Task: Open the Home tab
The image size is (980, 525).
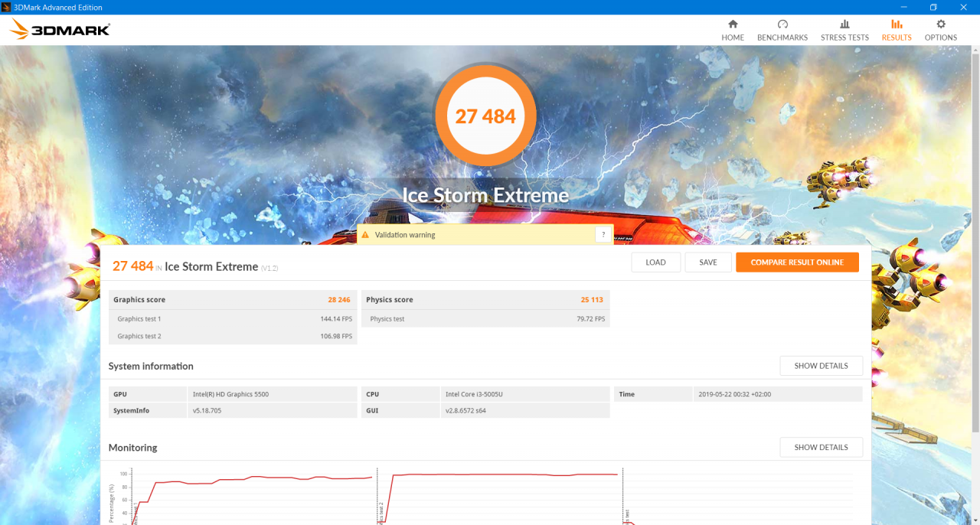Action: [733, 31]
